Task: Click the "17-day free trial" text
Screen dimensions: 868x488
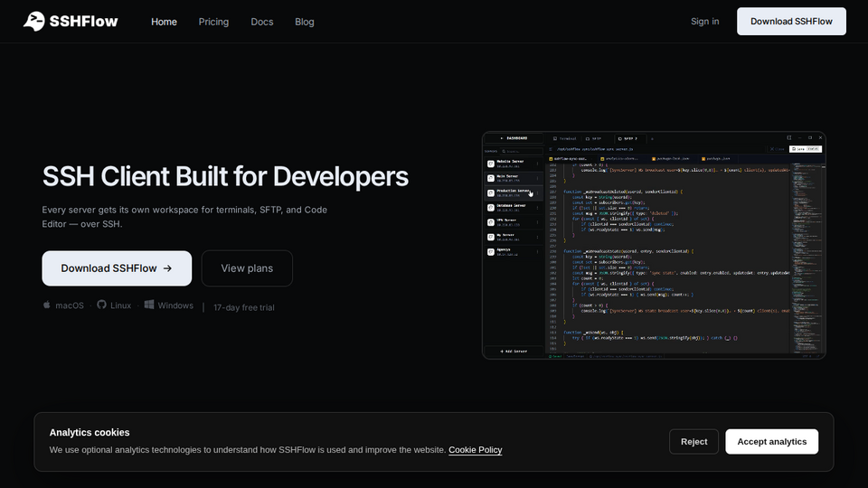Action: [244, 307]
